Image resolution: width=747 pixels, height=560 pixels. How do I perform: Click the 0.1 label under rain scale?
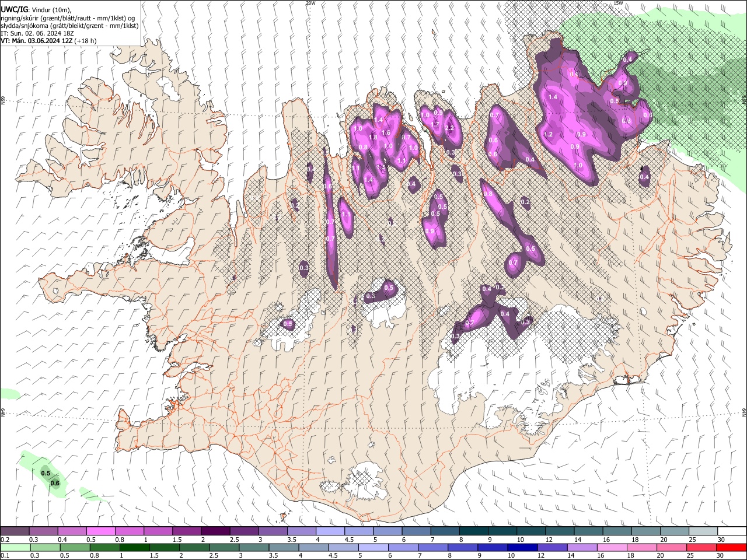coord(5,555)
